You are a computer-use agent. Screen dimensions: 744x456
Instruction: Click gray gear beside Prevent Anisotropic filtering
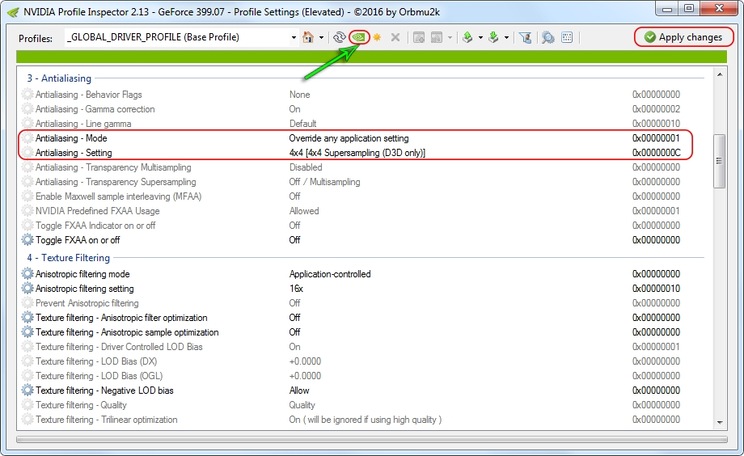[28, 303]
